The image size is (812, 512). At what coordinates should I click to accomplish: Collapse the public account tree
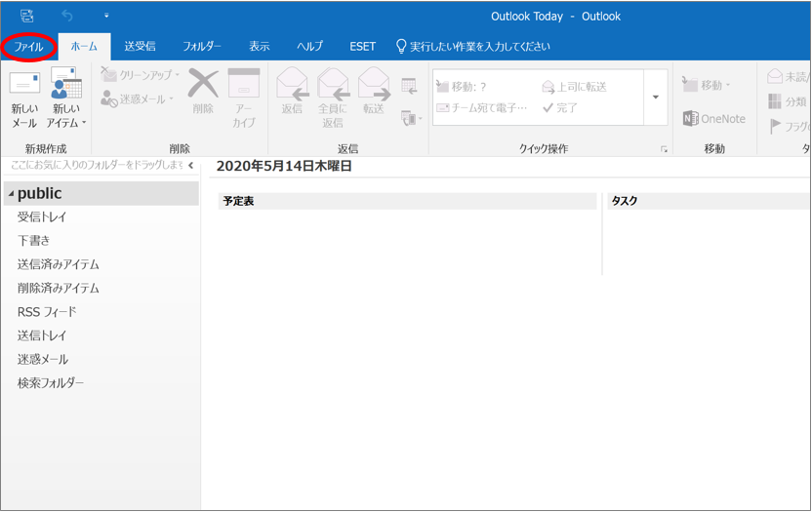pyautogui.click(x=11, y=194)
